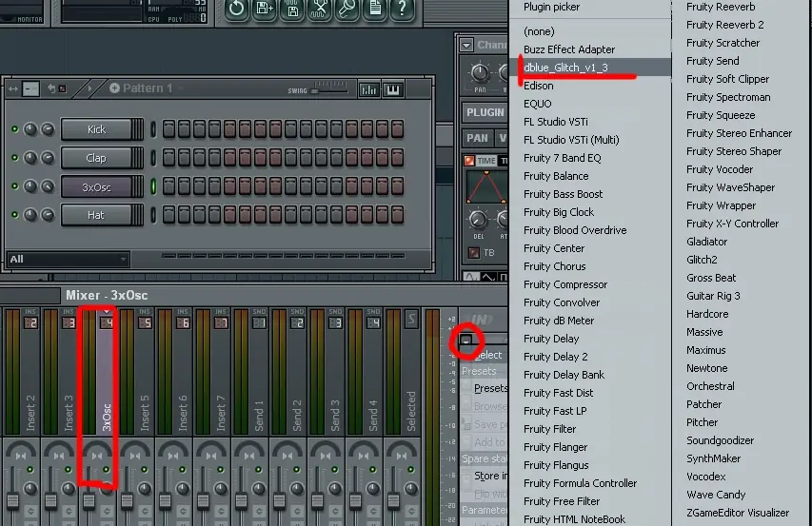Click the bottom arrow selector on mixer Insert 2
The width and height of the screenshot is (812, 526).
click(30, 511)
